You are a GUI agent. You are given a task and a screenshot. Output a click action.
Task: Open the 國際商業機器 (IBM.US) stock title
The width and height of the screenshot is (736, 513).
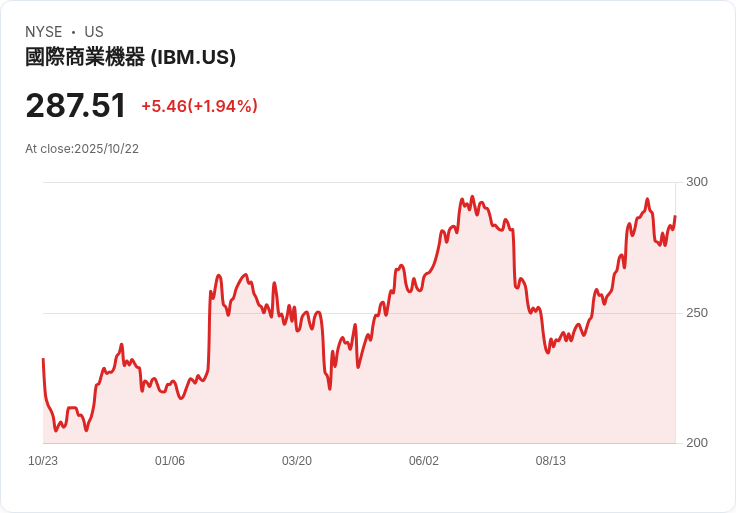[130, 57]
